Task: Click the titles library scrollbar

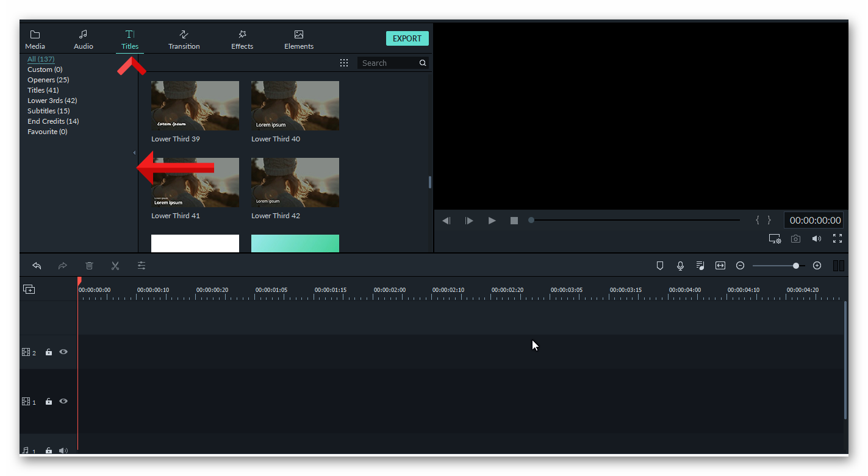Action: [430, 182]
